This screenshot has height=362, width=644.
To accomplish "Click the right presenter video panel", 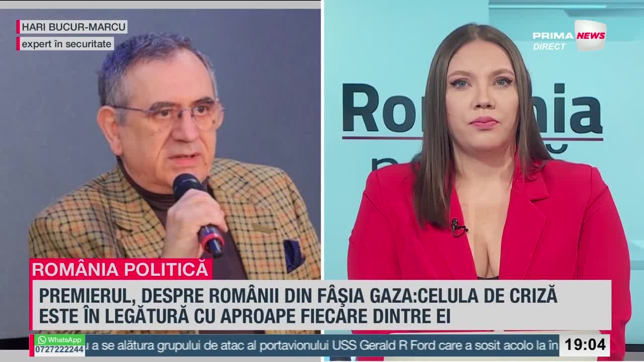I will [x=484, y=171].
